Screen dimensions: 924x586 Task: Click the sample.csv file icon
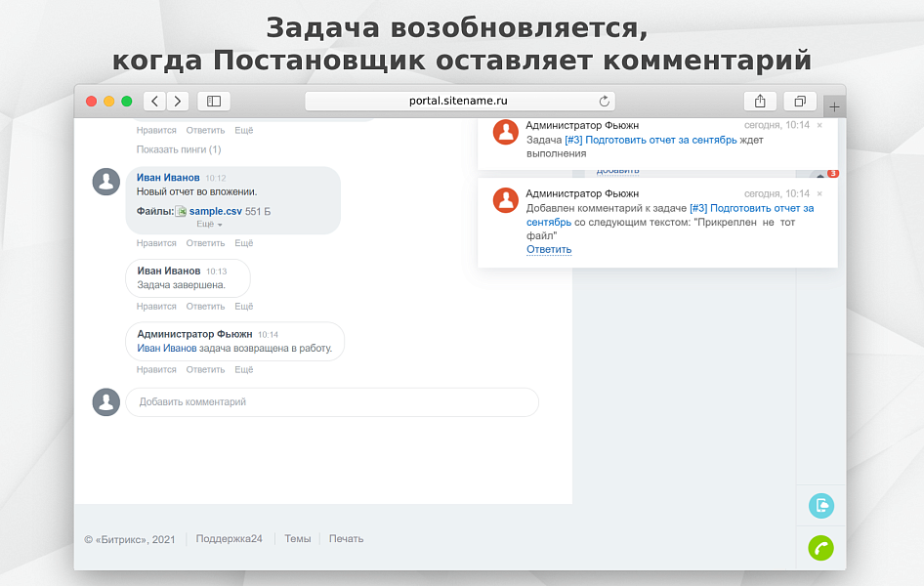click(179, 209)
